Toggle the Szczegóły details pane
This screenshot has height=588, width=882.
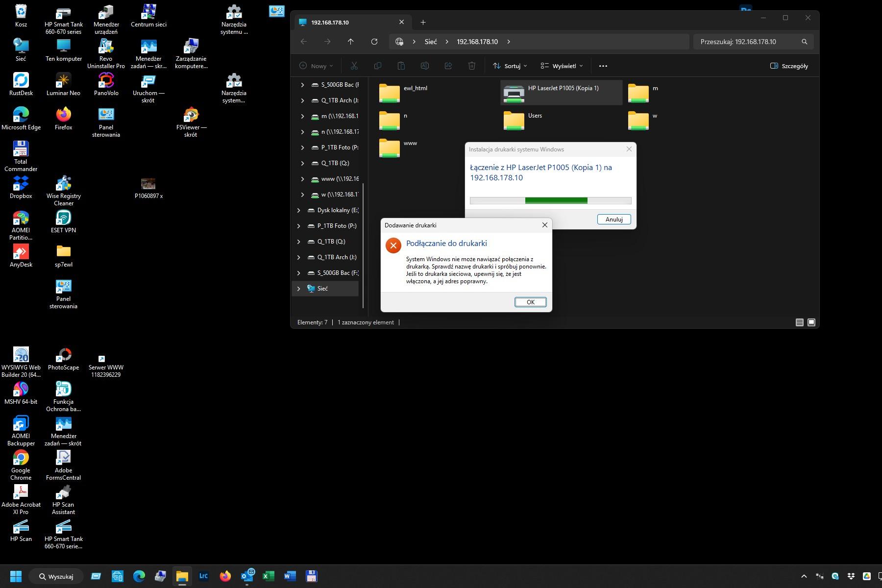(789, 66)
